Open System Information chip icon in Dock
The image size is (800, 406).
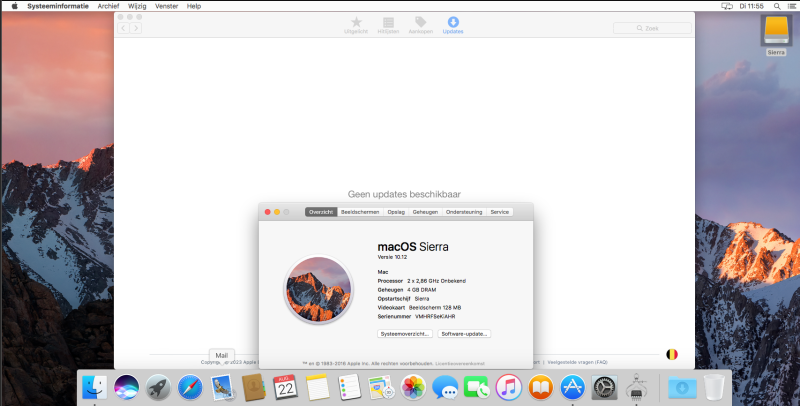636,387
